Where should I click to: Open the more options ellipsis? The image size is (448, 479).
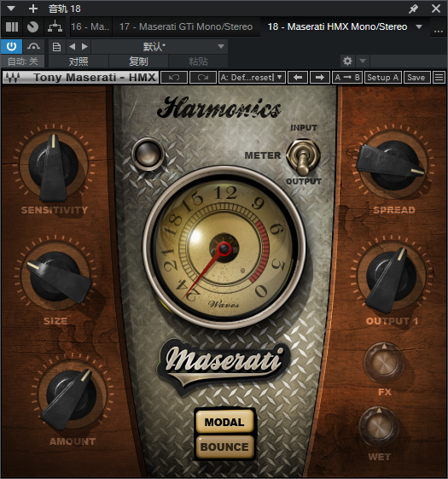[x=439, y=31]
